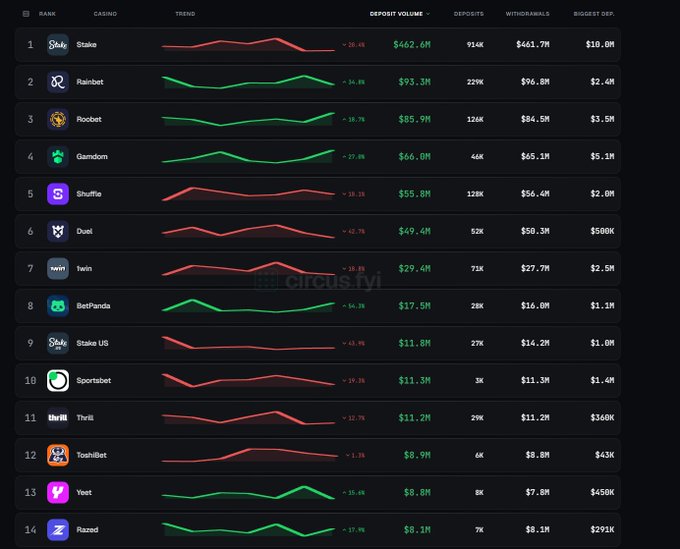Sort by Deposit Volume column header

coord(399,14)
